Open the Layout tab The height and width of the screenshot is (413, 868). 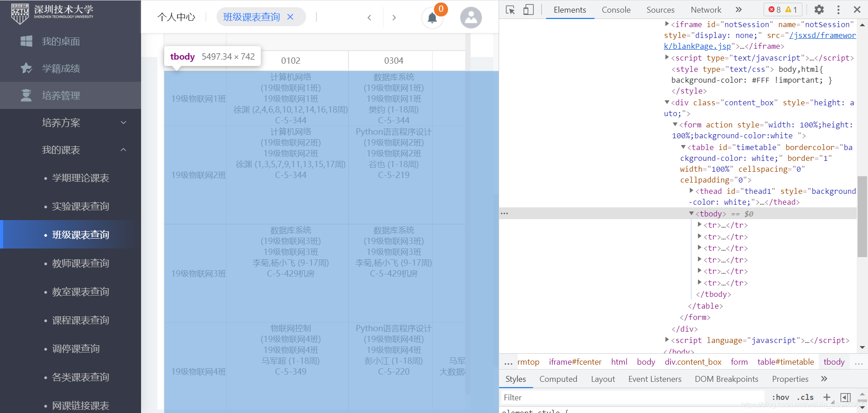pyautogui.click(x=603, y=379)
